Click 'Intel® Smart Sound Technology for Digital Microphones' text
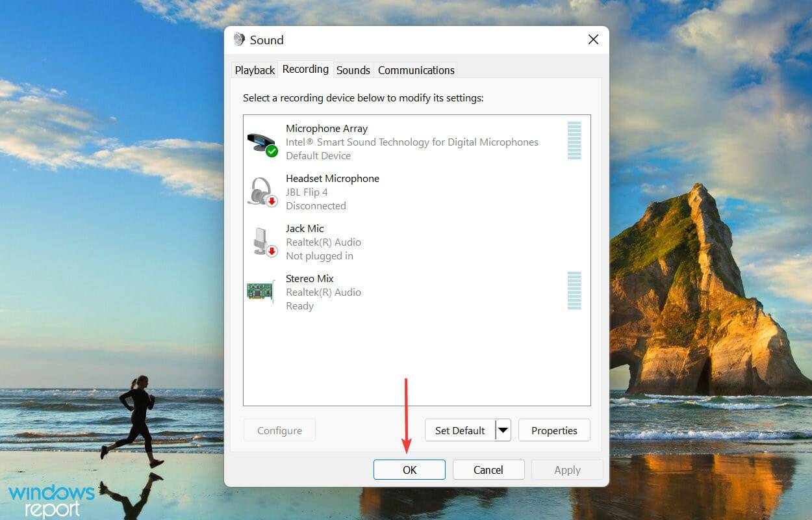This screenshot has width=812, height=520. (x=412, y=142)
